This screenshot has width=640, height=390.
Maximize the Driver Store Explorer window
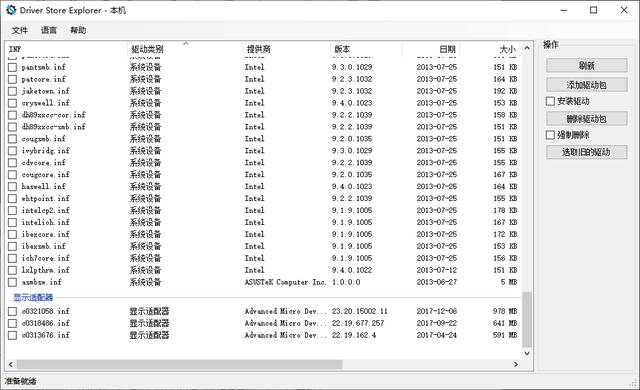[x=594, y=10]
